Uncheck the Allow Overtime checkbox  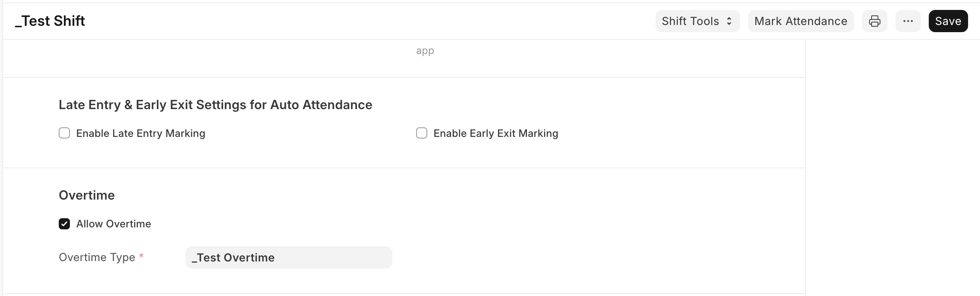(64, 224)
